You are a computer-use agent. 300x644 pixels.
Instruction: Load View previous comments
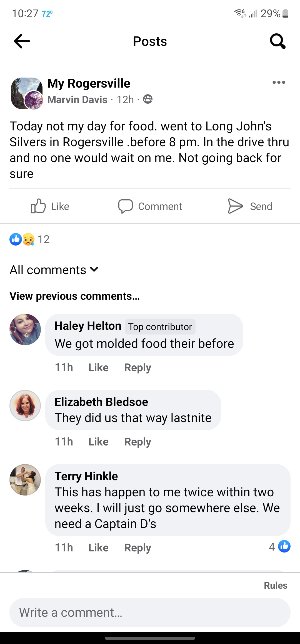[x=74, y=296]
